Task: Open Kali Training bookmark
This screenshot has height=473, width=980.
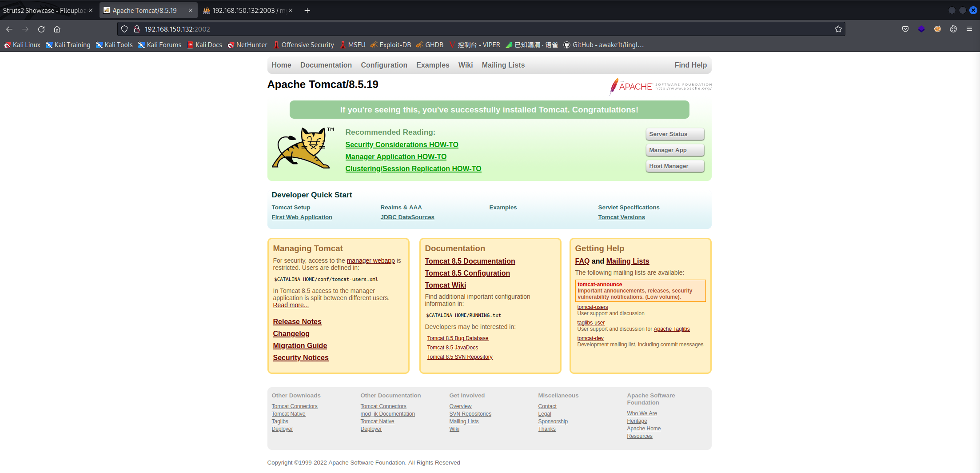Action: tap(68, 45)
